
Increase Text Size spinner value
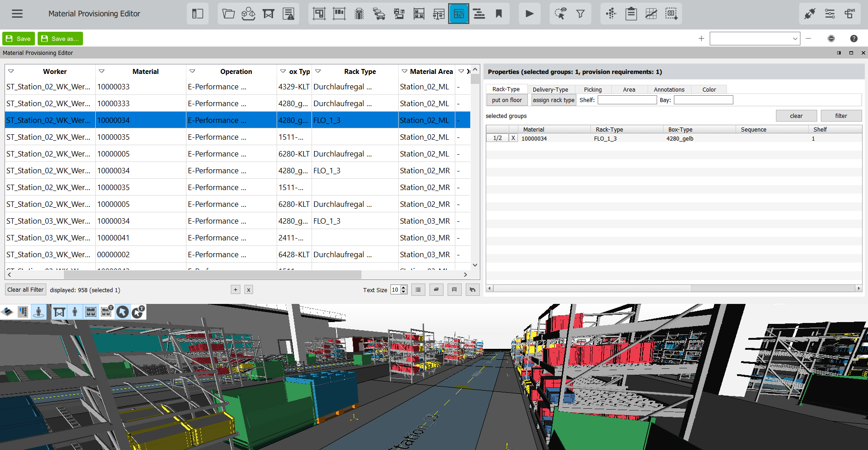pyautogui.click(x=404, y=287)
